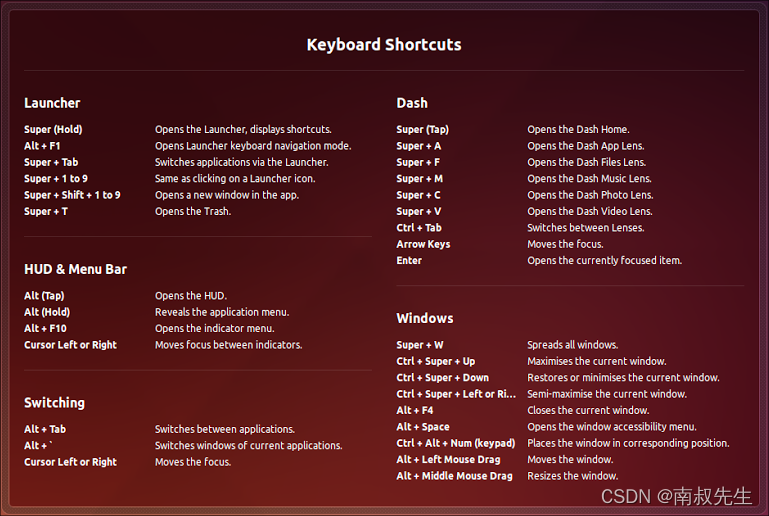Click the Super (Hold) shortcut label
Viewport: 769px width, 516px height.
[x=53, y=129]
